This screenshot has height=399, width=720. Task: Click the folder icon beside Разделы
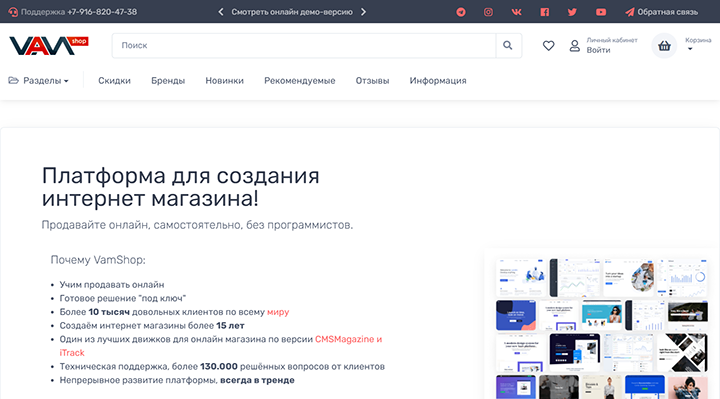(14, 80)
